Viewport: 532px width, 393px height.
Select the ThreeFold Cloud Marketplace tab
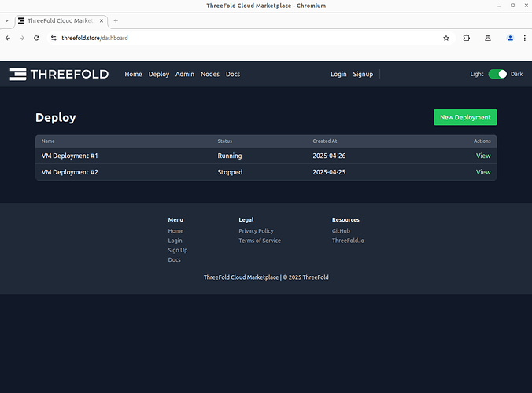pos(61,20)
